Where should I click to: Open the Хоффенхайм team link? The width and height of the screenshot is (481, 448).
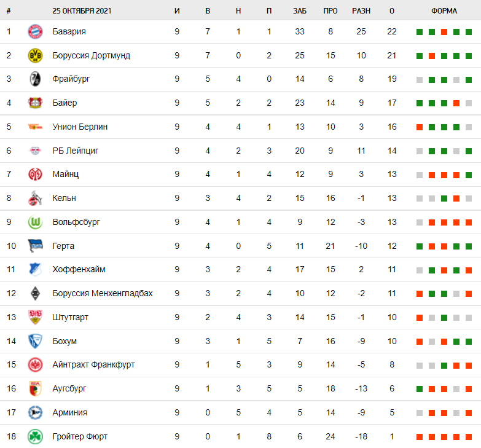coord(79,270)
